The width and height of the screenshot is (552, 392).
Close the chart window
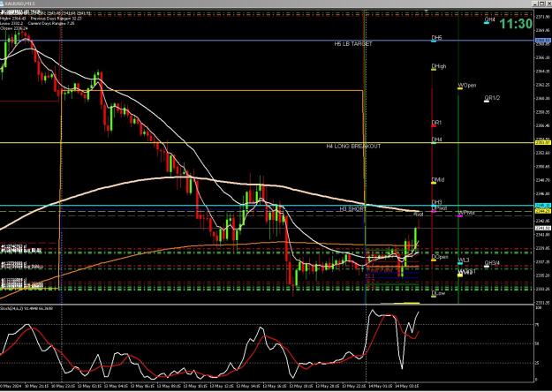[548, 4]
